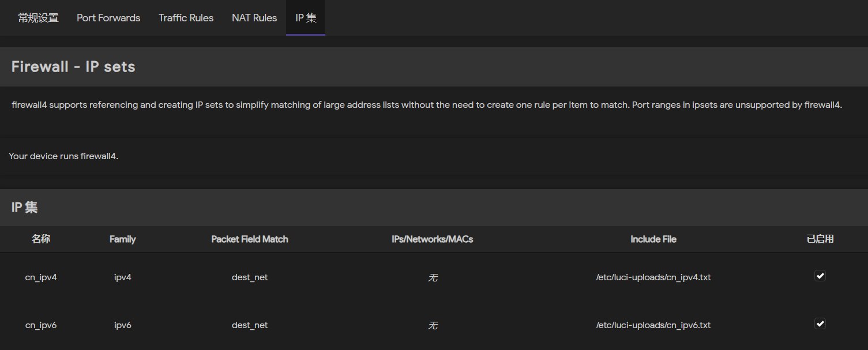Screen dimensions: 868x350
Task: Go to the Traffic Rules tab
Action: 186,18
